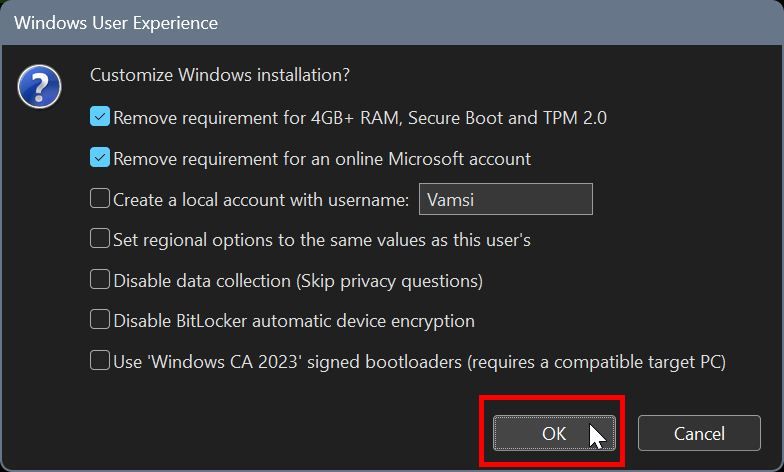The image size is (784, 472).
Task: Enable the create local account checkbox
Action: click(100, 199)
